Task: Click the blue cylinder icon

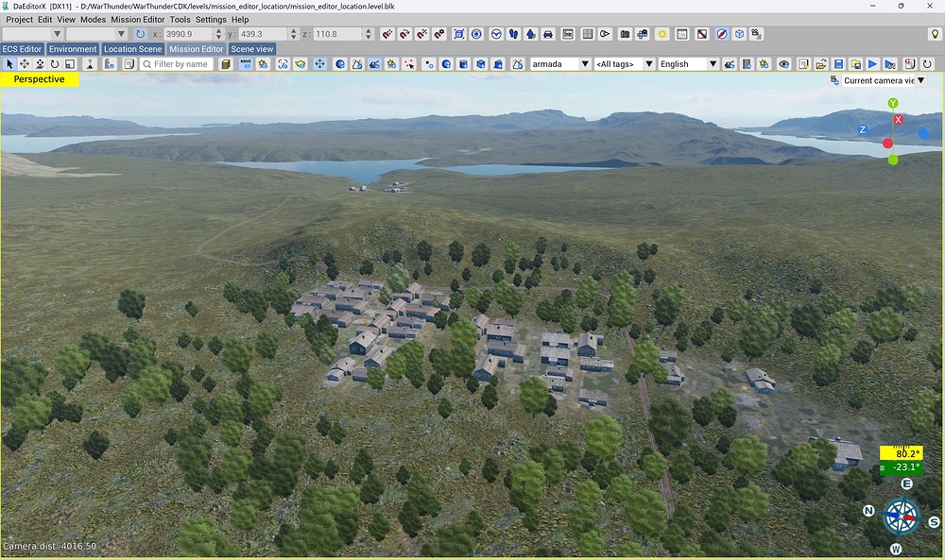Action: tap(463, 64)
